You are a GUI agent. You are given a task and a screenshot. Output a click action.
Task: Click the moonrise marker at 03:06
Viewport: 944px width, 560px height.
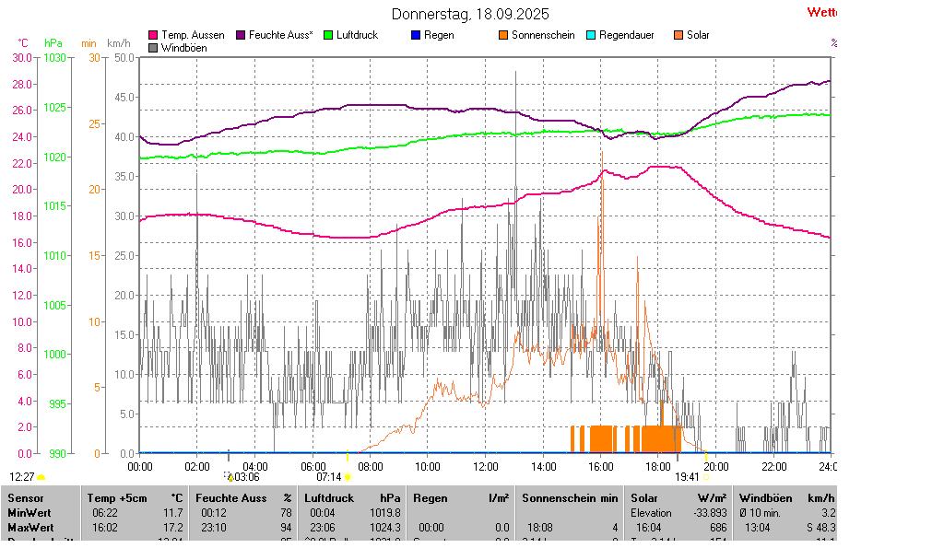[242, 477]
